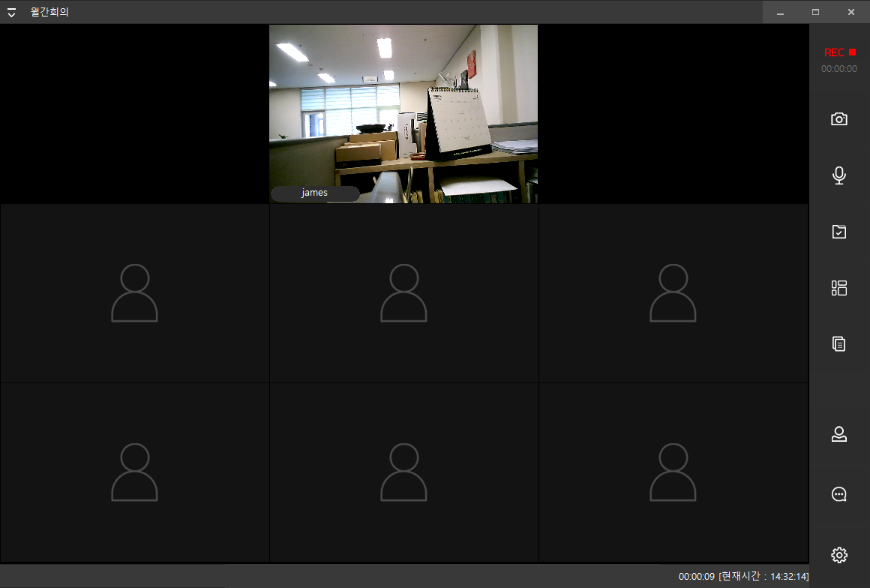Screen dimensions: 870x588
Task: Open settings with the gear icon
Action: pos(839,555)
